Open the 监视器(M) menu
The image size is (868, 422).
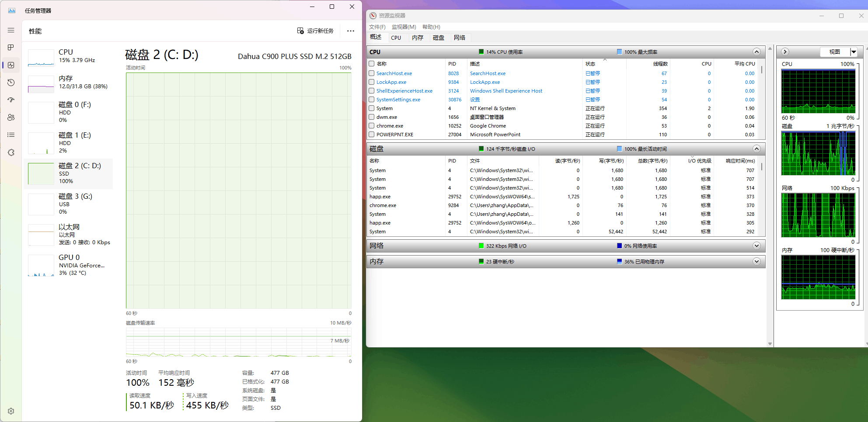pos(404,27)
